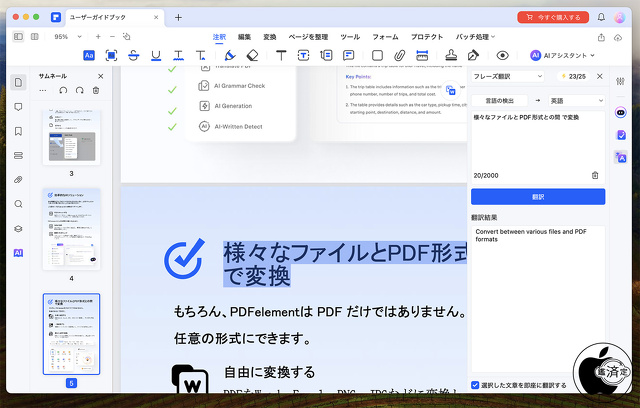The width and height of the screenshot is (640, 408).
Task: Close the translation side panel
Action: [600, 76]
